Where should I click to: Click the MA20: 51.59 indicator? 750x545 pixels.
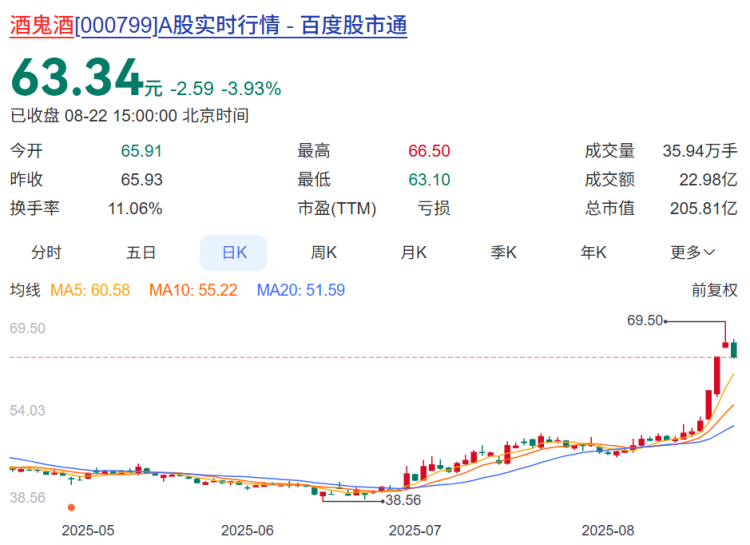[x=301, y=290]
